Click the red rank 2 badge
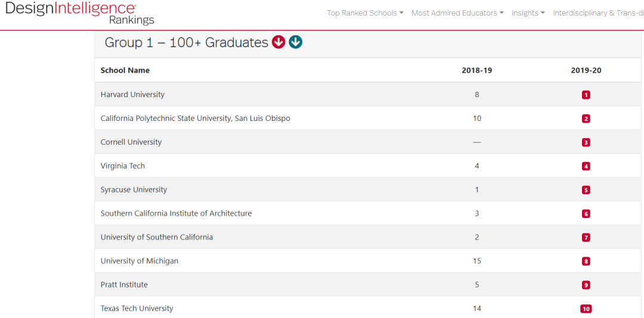Viewport: 644px width, 318px height. click(x=586, y=119)
